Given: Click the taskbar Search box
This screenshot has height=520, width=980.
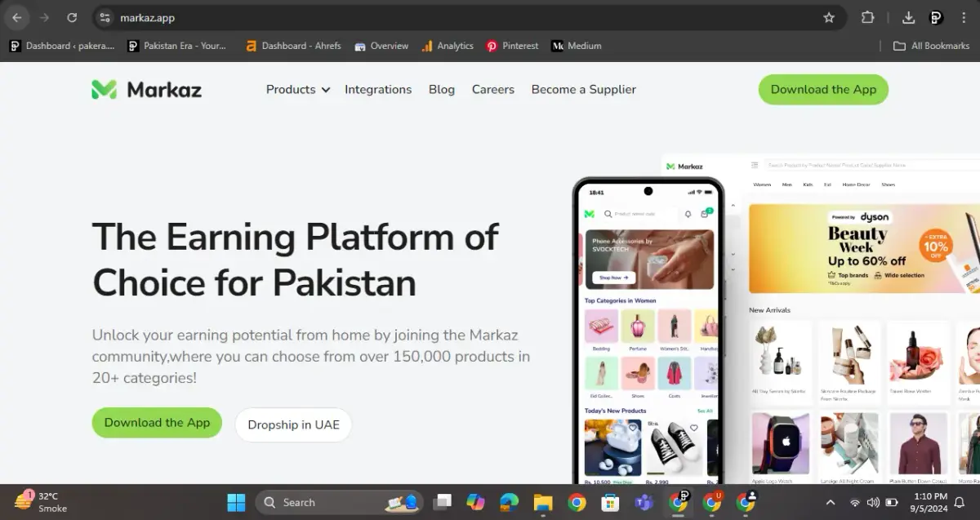Looking at the screenshot, I should pos(340,502).
